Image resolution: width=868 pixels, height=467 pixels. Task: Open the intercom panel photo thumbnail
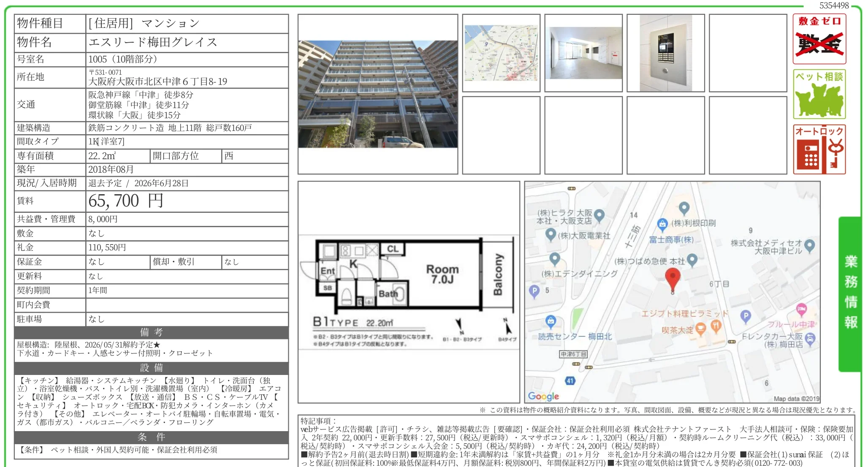tap(666, 53)
